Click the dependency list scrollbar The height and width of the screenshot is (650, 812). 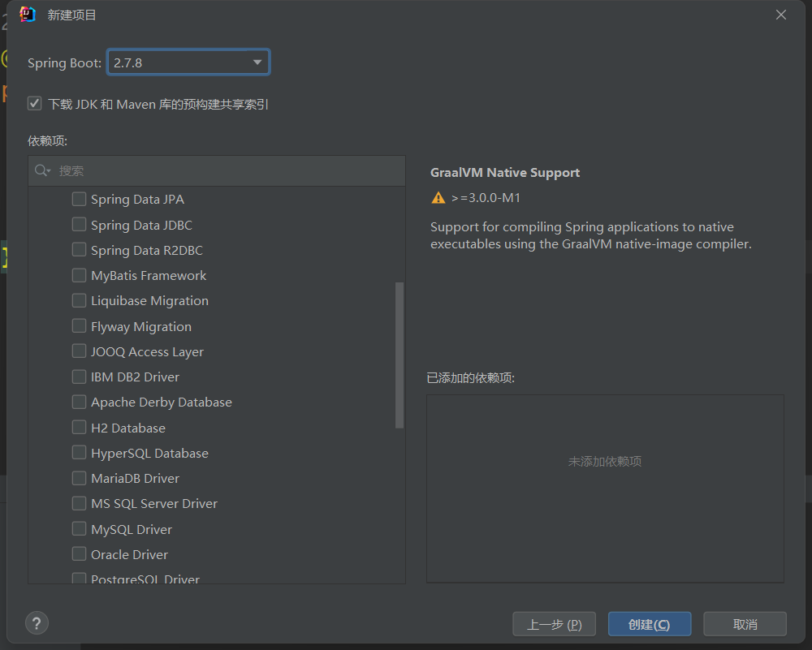[399, 355]
